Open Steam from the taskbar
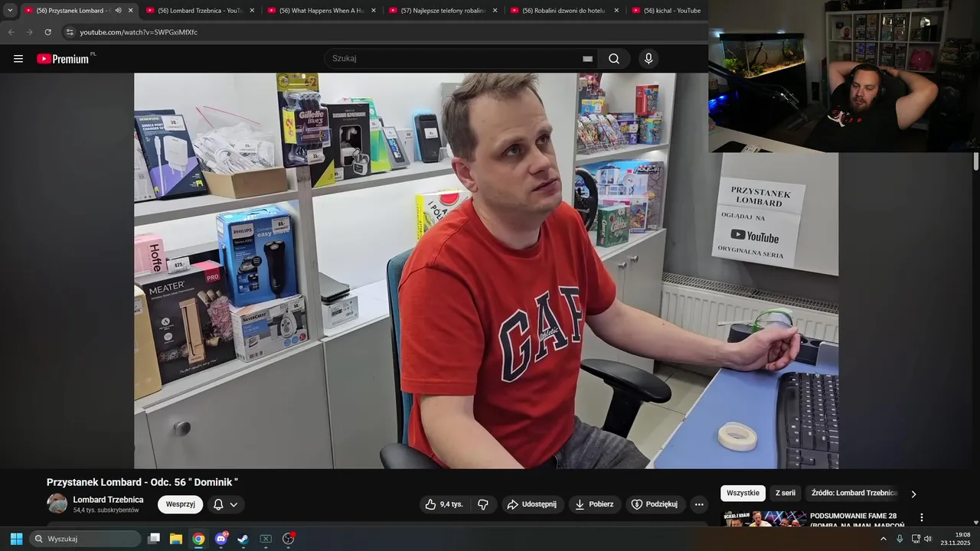This screenshot has width=980, height=551. [x=243, y=539]
